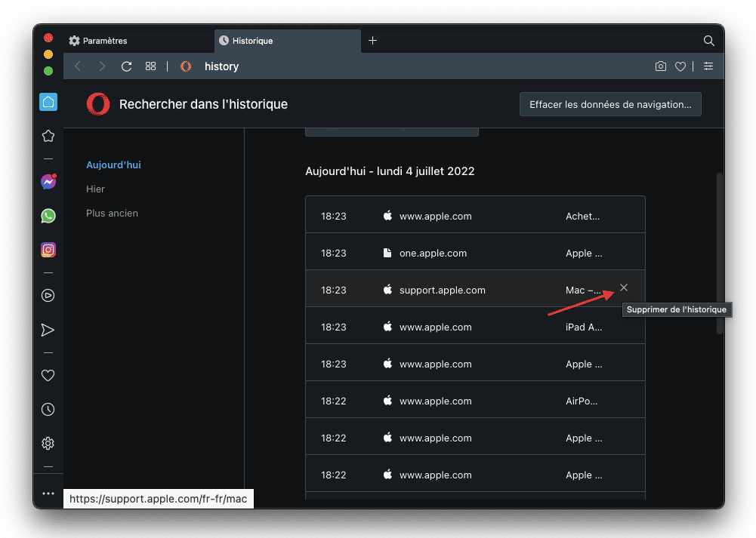Open Messenger in the sidebar
The image size is (756, 538).
tap(48, 182)
